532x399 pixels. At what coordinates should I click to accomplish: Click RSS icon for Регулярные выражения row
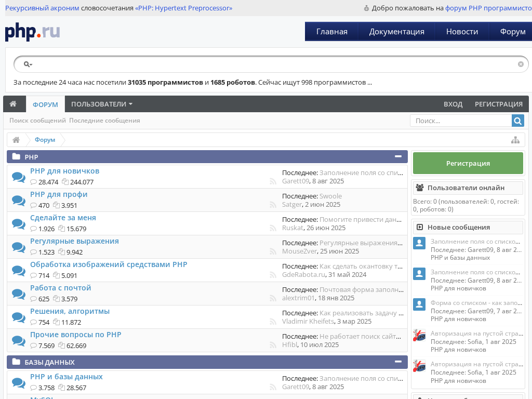(x=273, y=251)
